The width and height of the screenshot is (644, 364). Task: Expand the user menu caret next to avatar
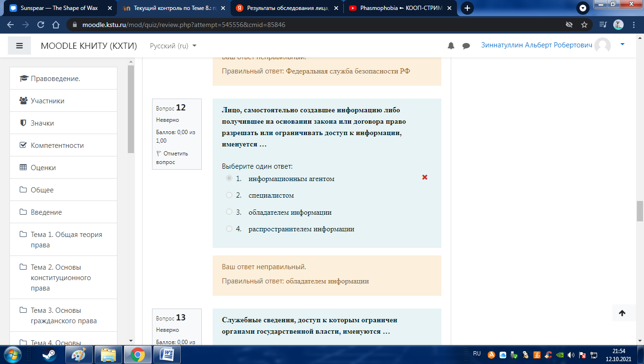tap(622, 44)
